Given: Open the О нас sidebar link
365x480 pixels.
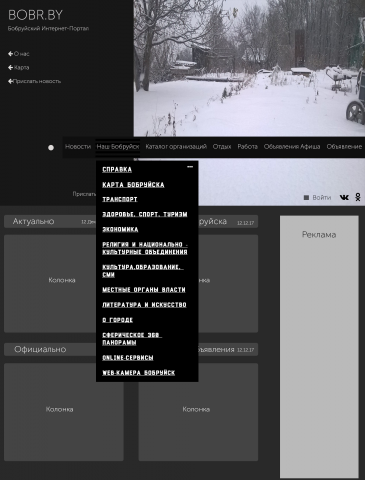Looking at the screenshot, I should pyautogui.click(x=22, y=54).
